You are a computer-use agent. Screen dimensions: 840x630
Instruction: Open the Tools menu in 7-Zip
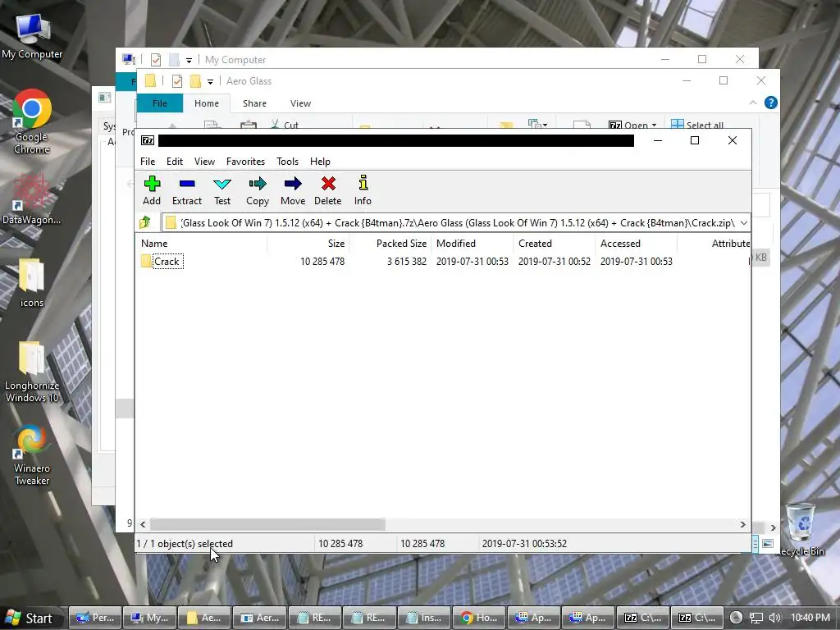(288, 162)
